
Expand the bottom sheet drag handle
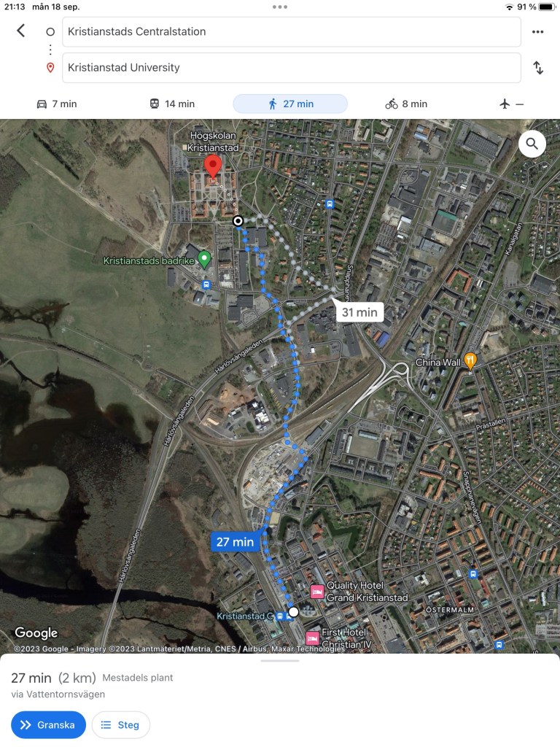tap(280, 661)
